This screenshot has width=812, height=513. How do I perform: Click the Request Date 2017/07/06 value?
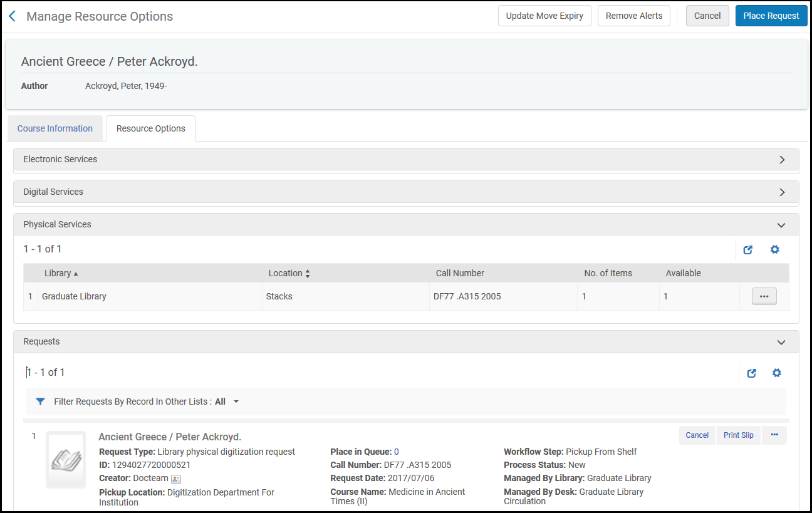tap(411, 479)
